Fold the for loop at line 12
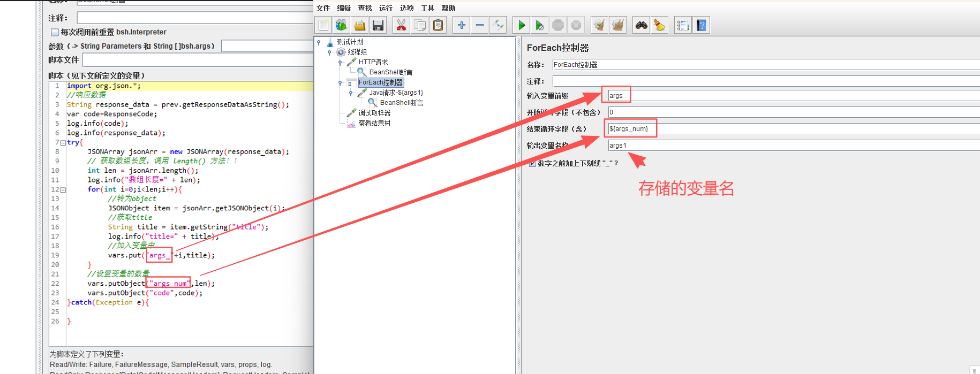 click(63, 190)
